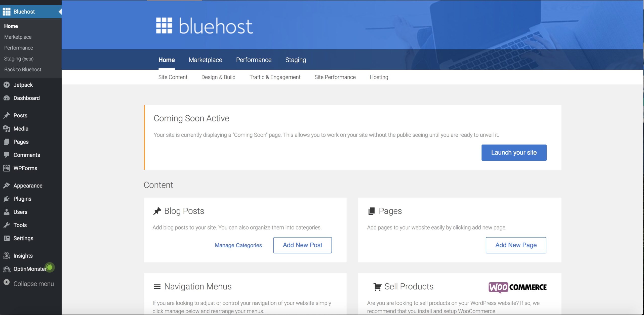Click the WPForms icon
Image resolution: width=644 pixels, height=315 pixels.
[7, 168]
